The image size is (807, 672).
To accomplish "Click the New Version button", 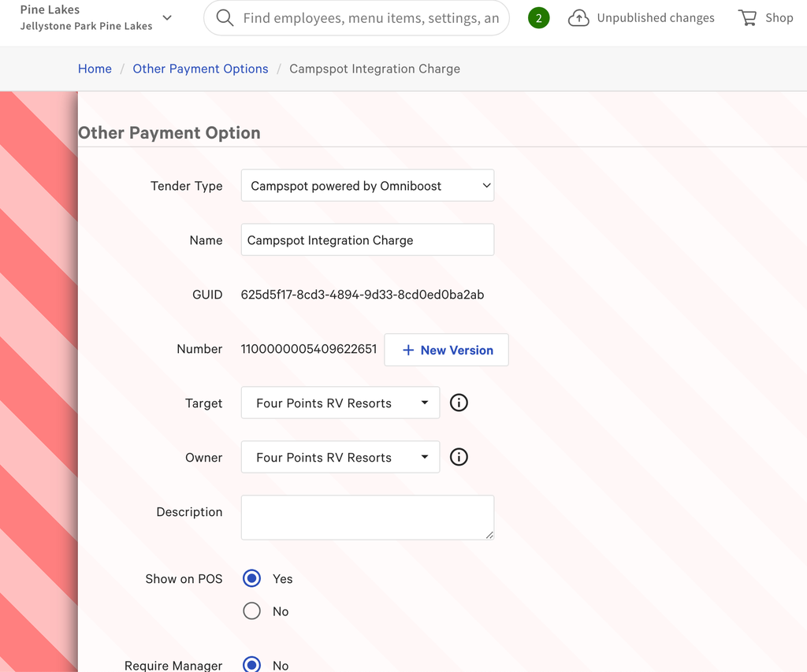I will coord(446,350).
